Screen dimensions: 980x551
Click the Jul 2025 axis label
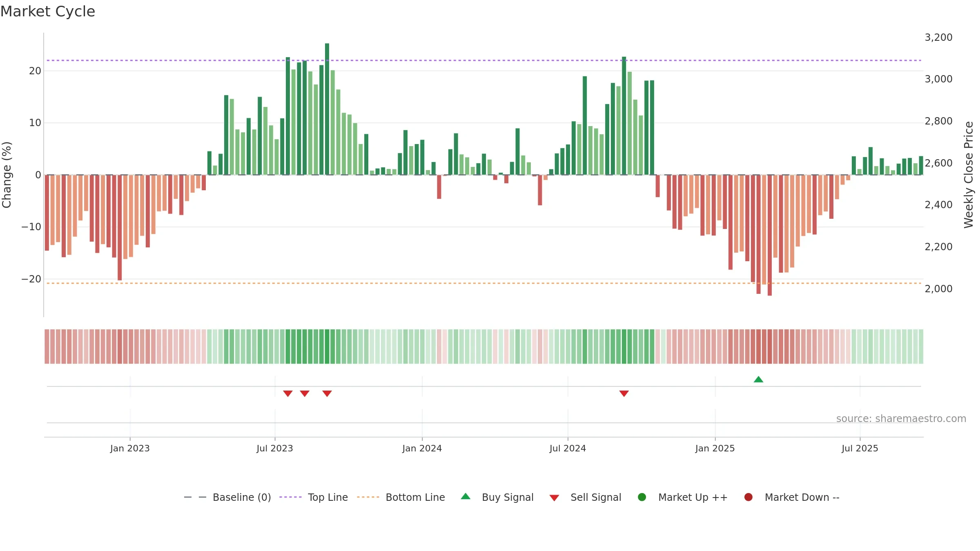[860, 449]
